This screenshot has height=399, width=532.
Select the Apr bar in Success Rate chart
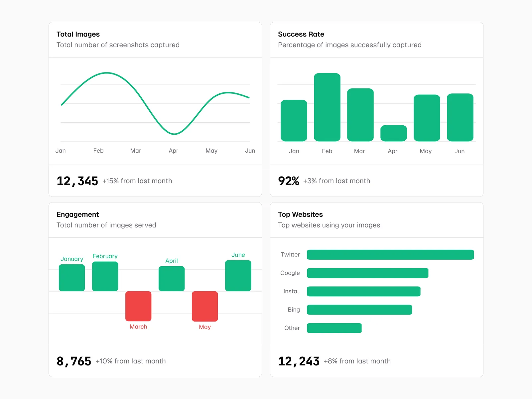tap(393, 133)
